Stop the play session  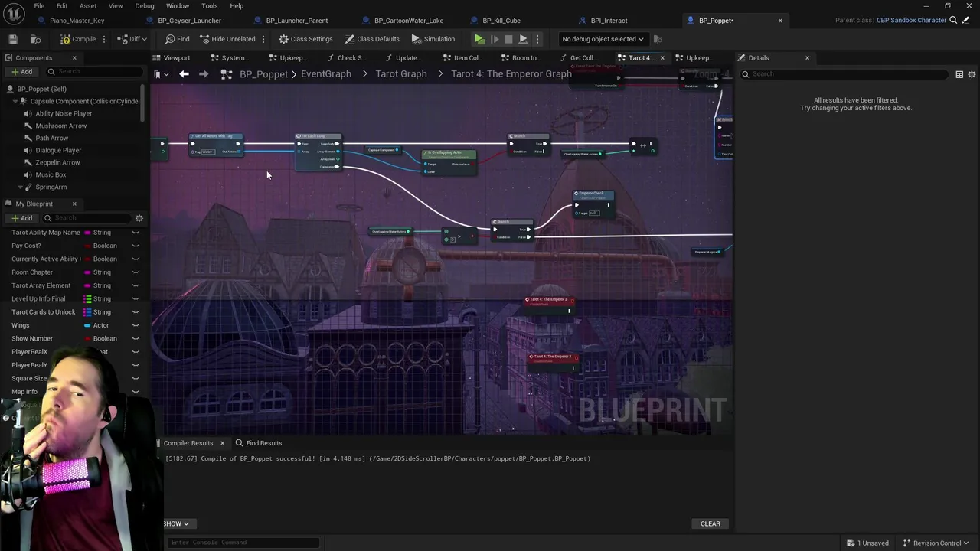click(508, 39)
